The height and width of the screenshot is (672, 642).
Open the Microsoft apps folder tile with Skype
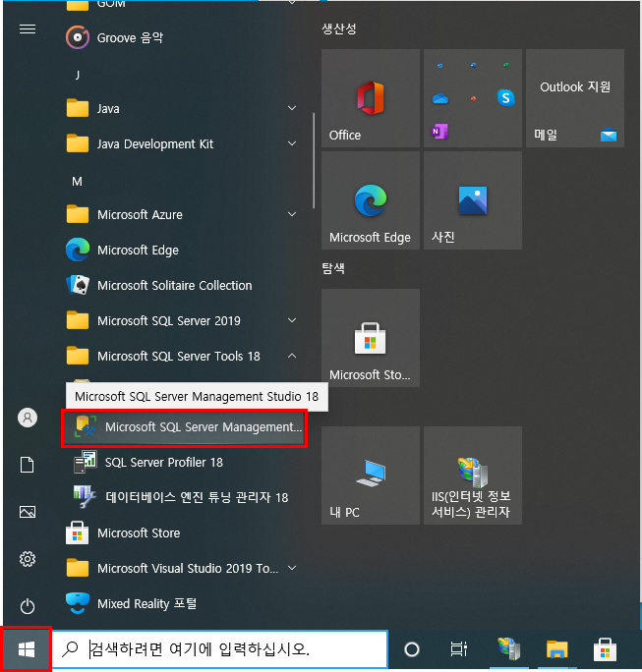tap(473, 98)
